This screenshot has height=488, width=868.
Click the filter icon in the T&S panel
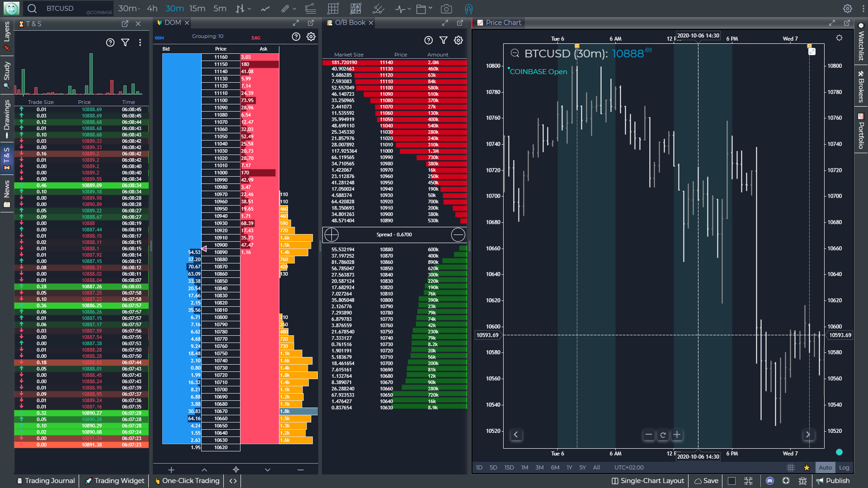coord(125,42)
